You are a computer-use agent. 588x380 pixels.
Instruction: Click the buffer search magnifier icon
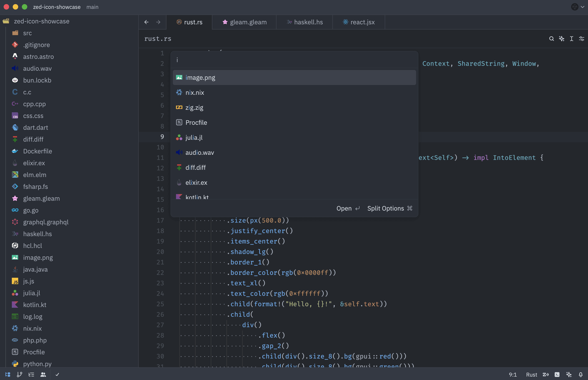(551, 39)
